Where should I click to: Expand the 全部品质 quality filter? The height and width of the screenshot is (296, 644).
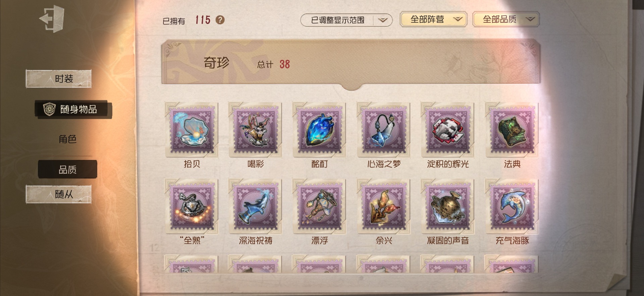tap(506, 19)
